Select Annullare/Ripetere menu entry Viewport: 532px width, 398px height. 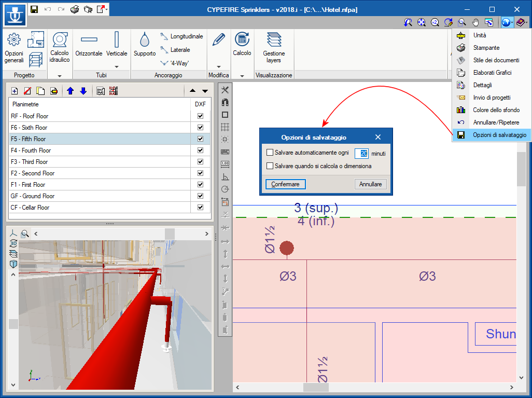click(491, 122)
